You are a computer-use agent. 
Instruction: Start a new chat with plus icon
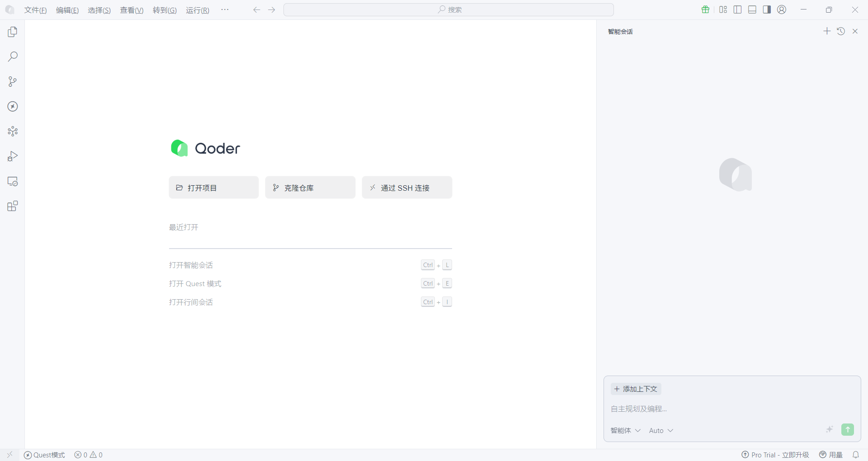(x=827, y=31)
